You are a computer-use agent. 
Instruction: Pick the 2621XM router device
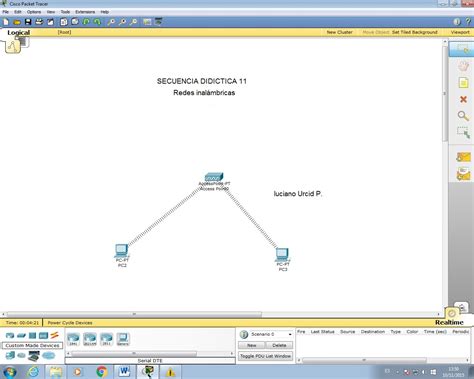90,339
